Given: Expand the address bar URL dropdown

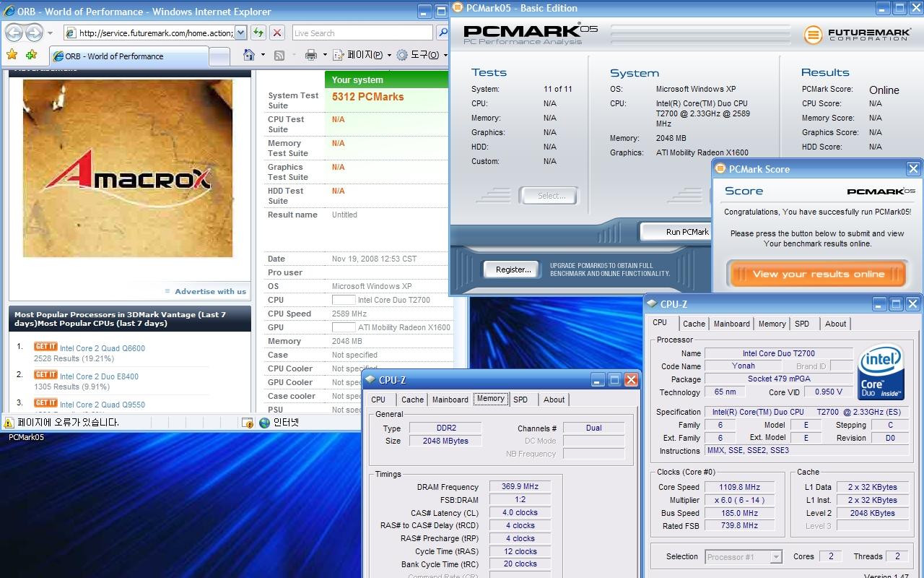Looking at the screenshot, I should coord(240,33).
